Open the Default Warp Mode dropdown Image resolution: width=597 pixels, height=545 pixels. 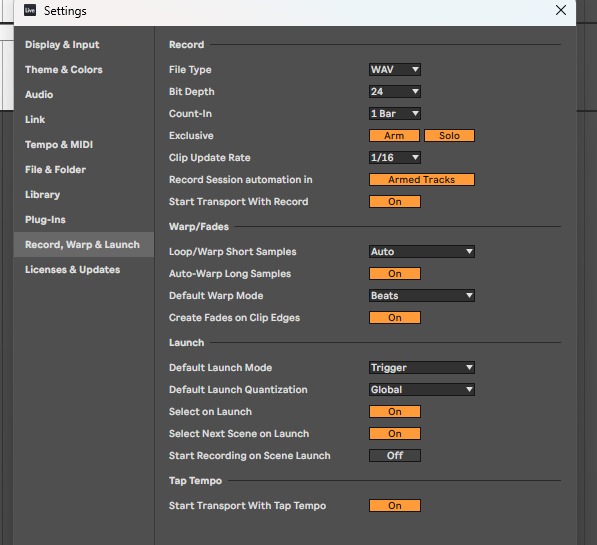click(x=421, y=296)
